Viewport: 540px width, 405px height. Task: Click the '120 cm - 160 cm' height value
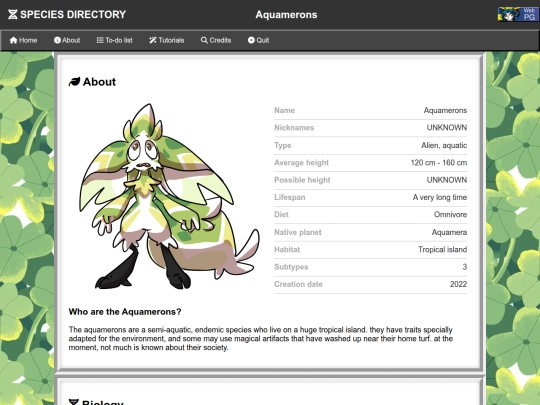pyautogui.click(x=439, y=163)
